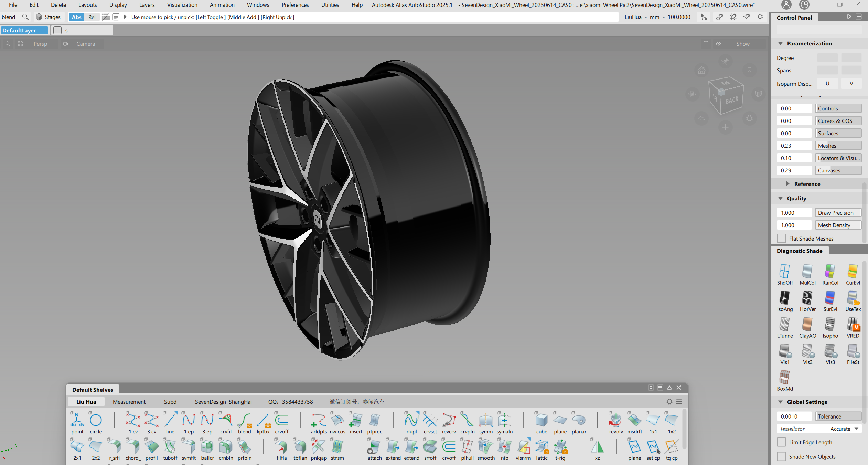Click the Tolerance value input field
The width and height of the screenshot is (868, 465).
point(794,416)
